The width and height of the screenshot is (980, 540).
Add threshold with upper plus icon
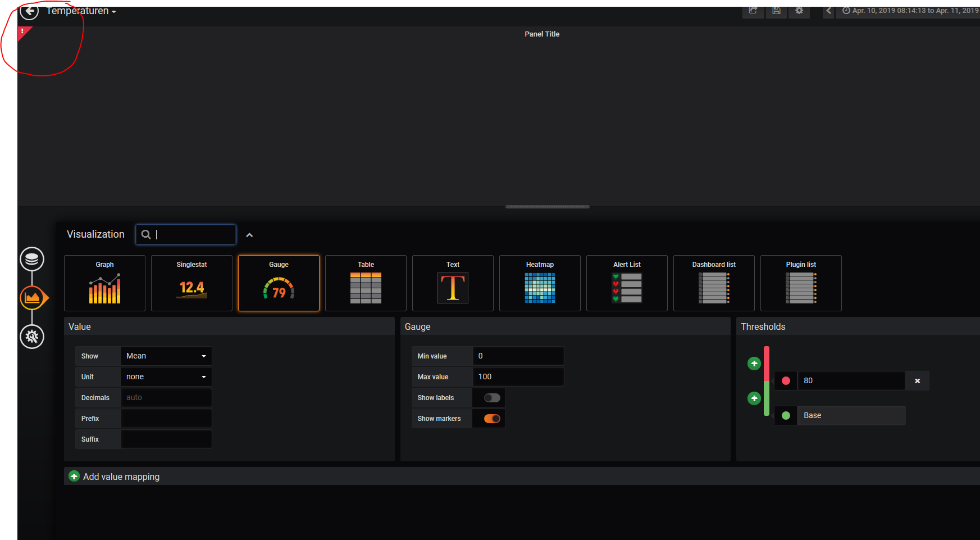pos(754,364)
